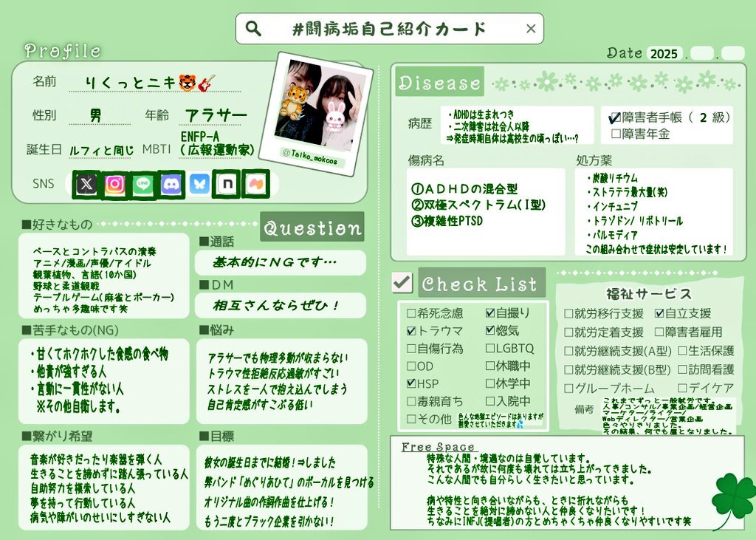Click the Bluesky butterfly icon
Image resolution: width=756 pixels, height=540 pixels.
[x=199, y=184]
